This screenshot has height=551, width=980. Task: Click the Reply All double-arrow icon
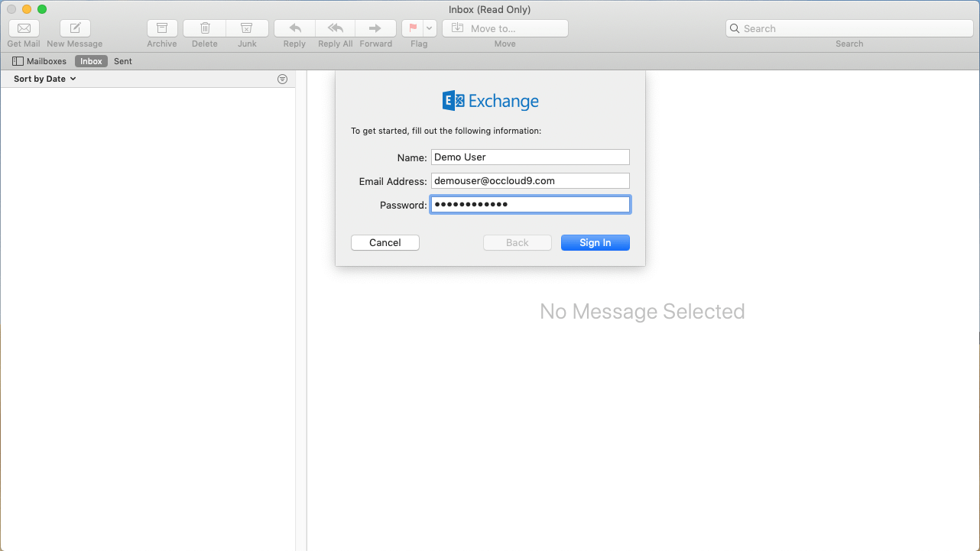click(336, 28)
